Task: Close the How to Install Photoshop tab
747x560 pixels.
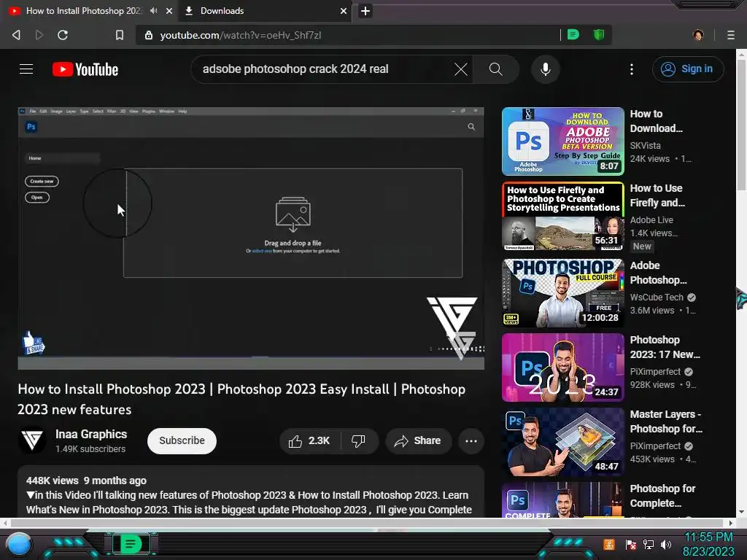Action: coord(169,10)
